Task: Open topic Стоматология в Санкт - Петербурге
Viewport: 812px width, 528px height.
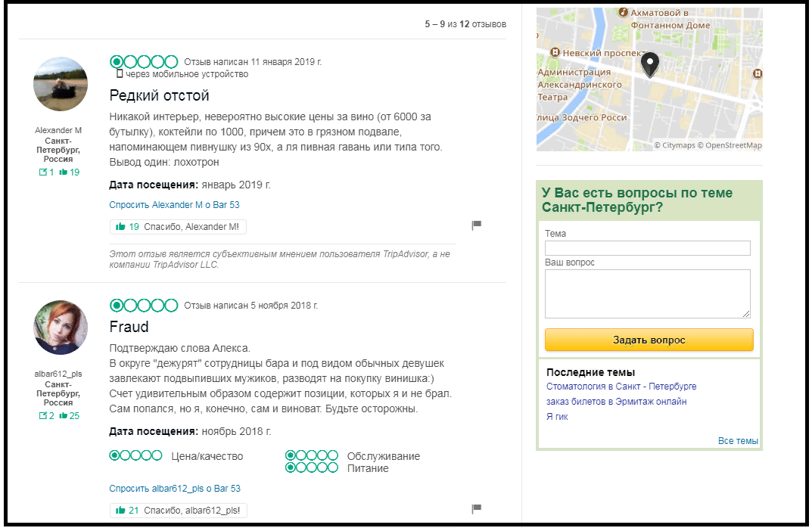Action: coord(621,387)
